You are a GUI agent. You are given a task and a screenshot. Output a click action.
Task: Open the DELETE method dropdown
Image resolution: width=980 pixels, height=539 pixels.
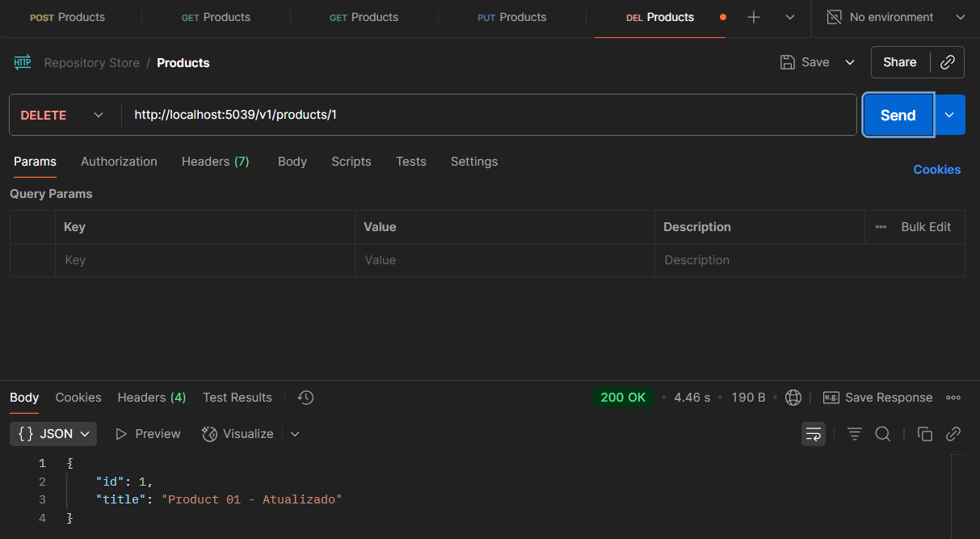(63, 115)
